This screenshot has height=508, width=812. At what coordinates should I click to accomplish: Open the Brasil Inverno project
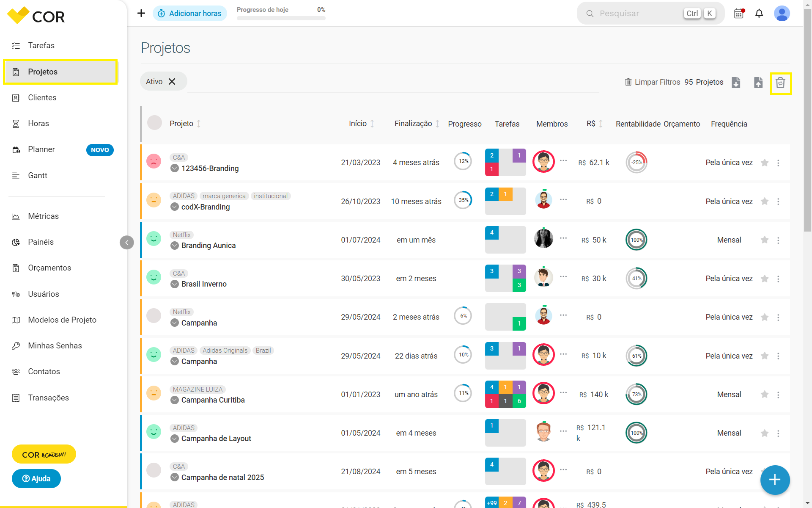tap(204, 284)
